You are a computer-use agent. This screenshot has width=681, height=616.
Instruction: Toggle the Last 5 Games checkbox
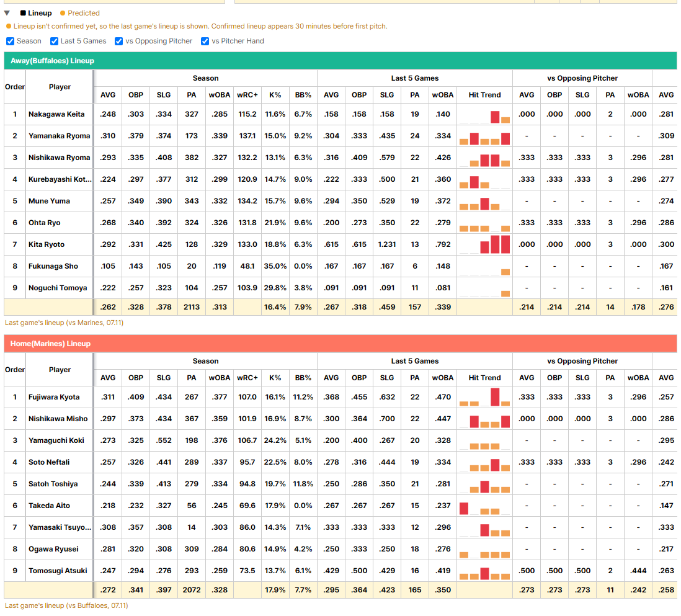54,42
